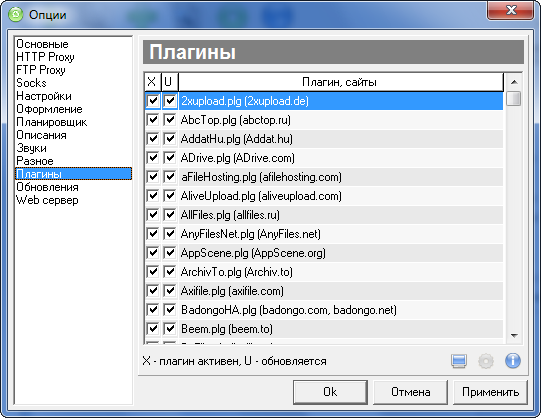Toggle X checkbox for aFileHosting.plg
Viewport: 541px width, 418px height.
[153, 177]
